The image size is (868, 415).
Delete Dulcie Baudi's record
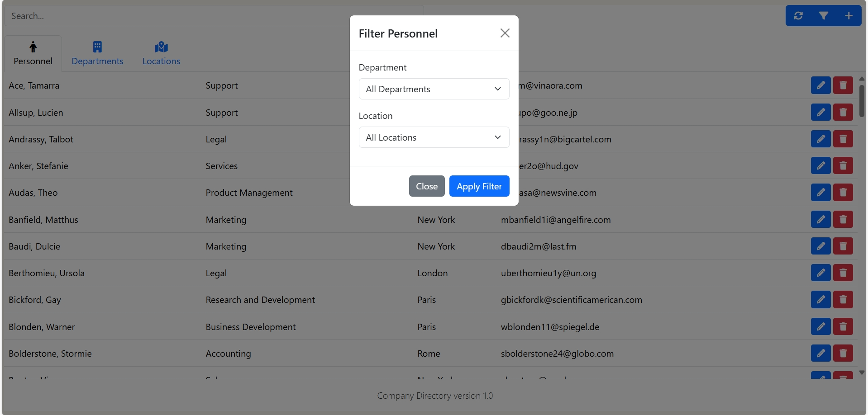pos(843,246)
